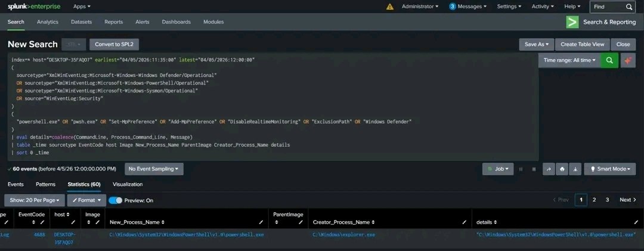Edit the New_Process_Name column pencil icon
Image resolution: width=644 pixels, height=251 pixels.
tap(261, 222)
